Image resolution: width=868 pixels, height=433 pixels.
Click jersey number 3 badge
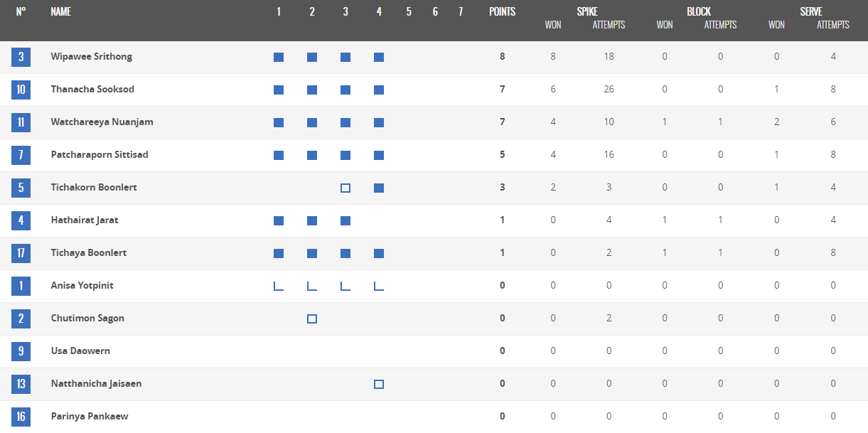pos(21,57)
